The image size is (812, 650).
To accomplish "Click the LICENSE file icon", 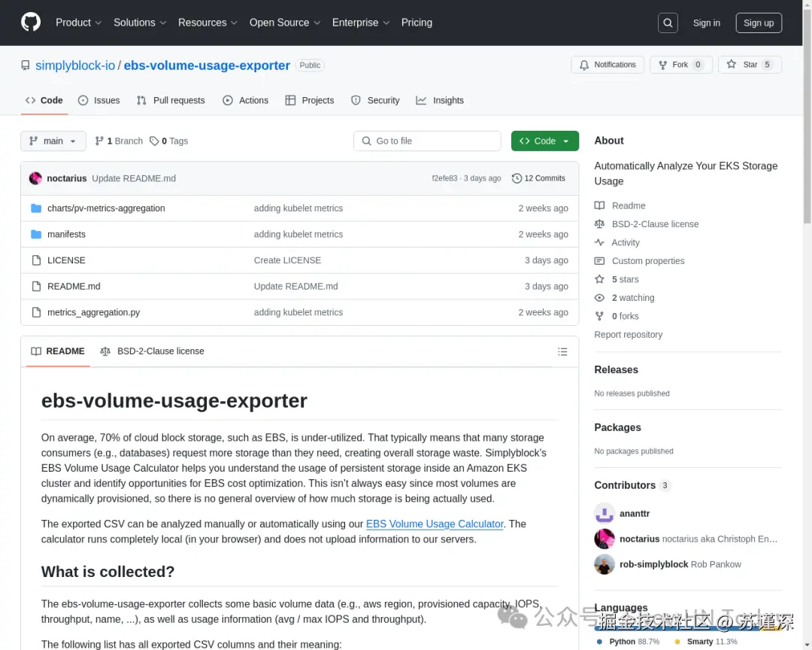I will click(36, 260).
